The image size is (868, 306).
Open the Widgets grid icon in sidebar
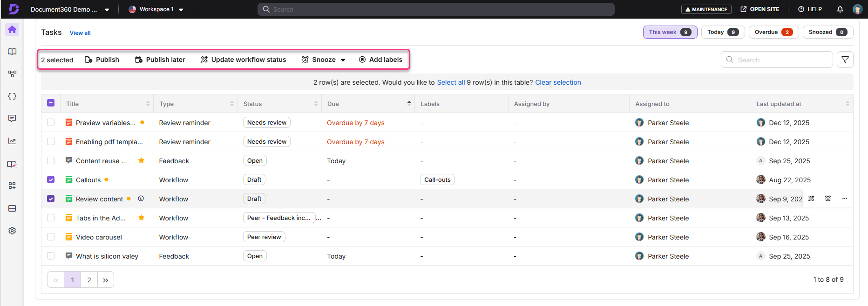point(12,186)
